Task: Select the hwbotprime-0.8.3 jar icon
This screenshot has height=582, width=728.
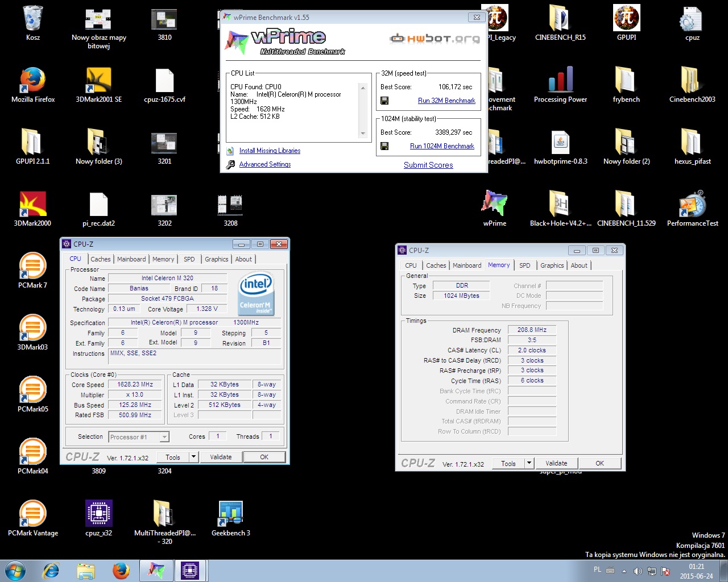Action: pyautogui.click(x=560, y=147)
